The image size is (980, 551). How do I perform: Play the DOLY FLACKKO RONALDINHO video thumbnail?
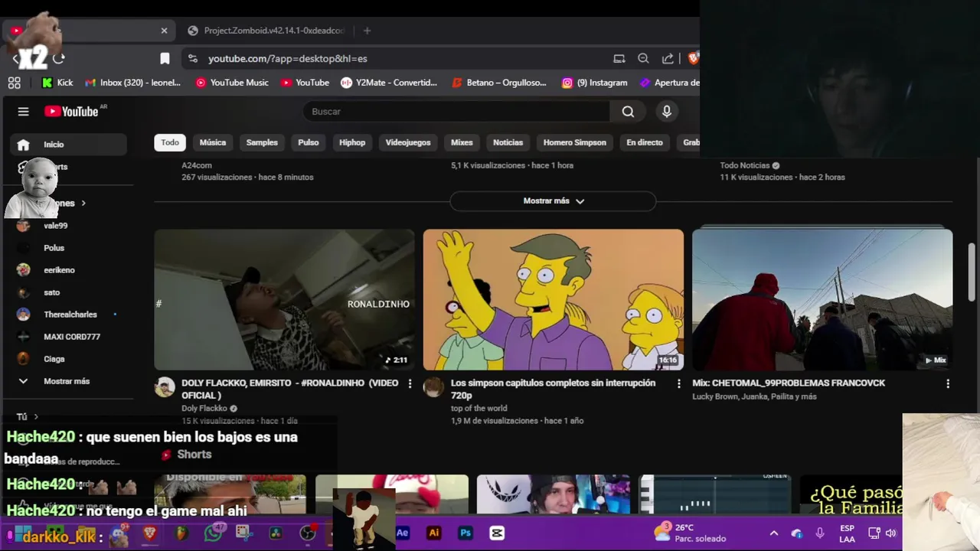pyautogui.click(x=284, y=300)
